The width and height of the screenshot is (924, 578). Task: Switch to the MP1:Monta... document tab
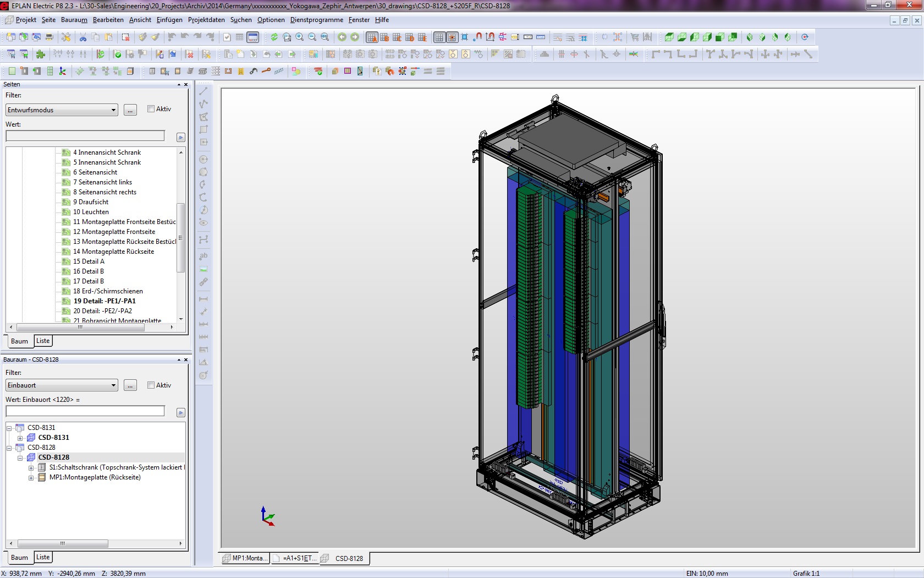click(245, 558)
